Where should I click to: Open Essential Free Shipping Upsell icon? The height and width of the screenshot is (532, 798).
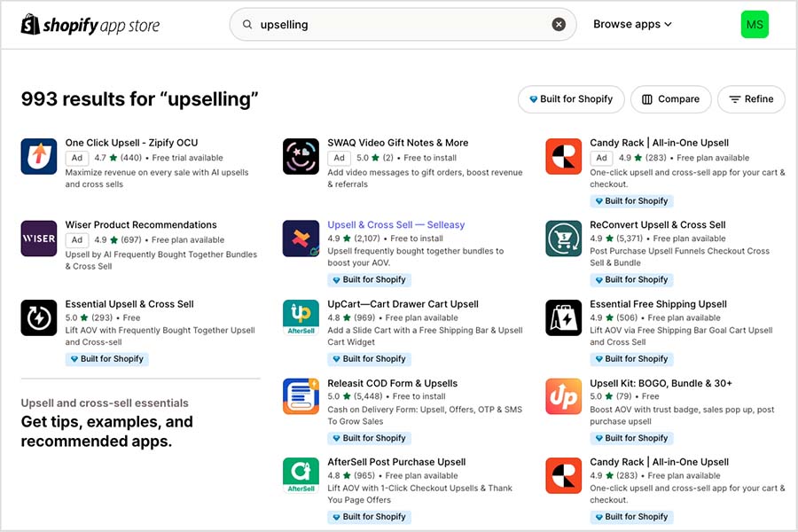tap(563, 317)
